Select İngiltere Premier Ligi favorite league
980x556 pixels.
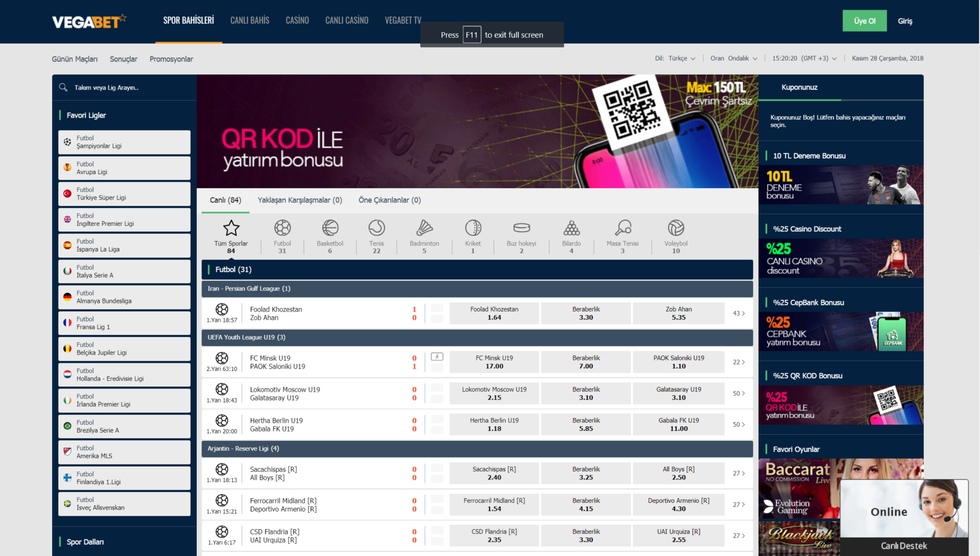(x=124, y=220)
